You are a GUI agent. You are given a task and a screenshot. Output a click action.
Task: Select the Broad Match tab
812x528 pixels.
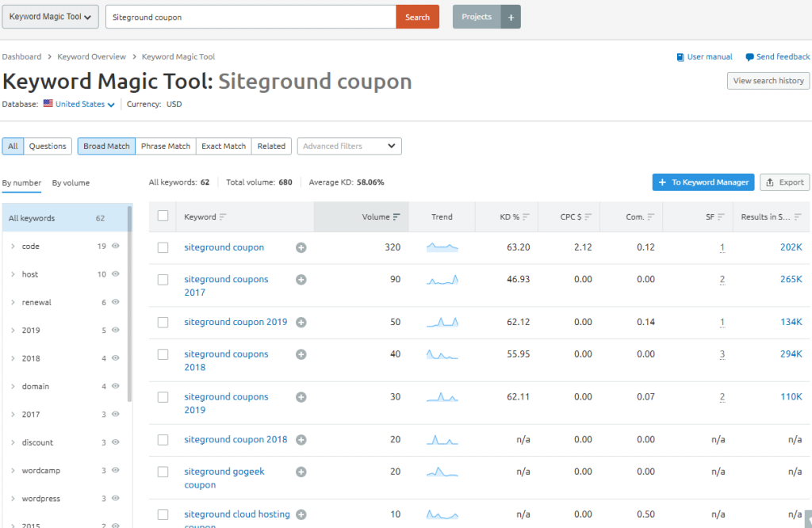(x=106, y=146)
